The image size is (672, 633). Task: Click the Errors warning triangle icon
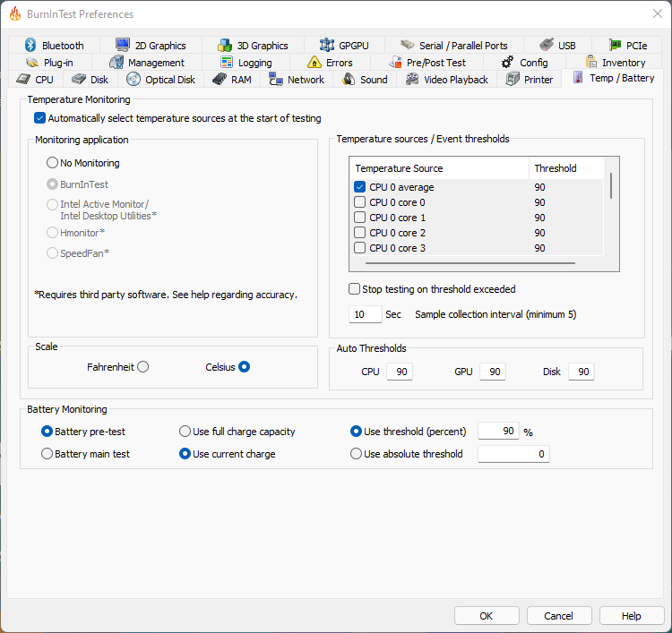(x=314, y=62)
